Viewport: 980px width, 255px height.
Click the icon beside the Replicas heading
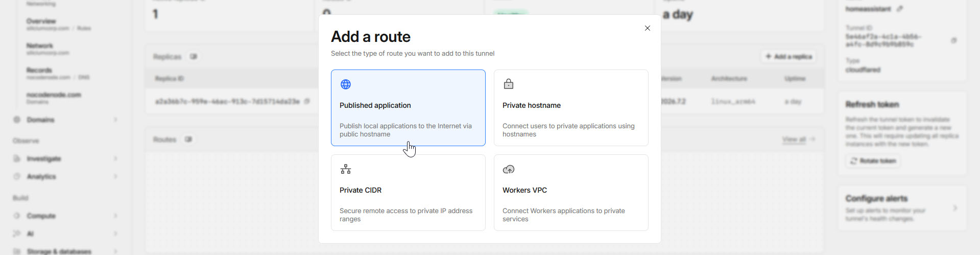194,56
